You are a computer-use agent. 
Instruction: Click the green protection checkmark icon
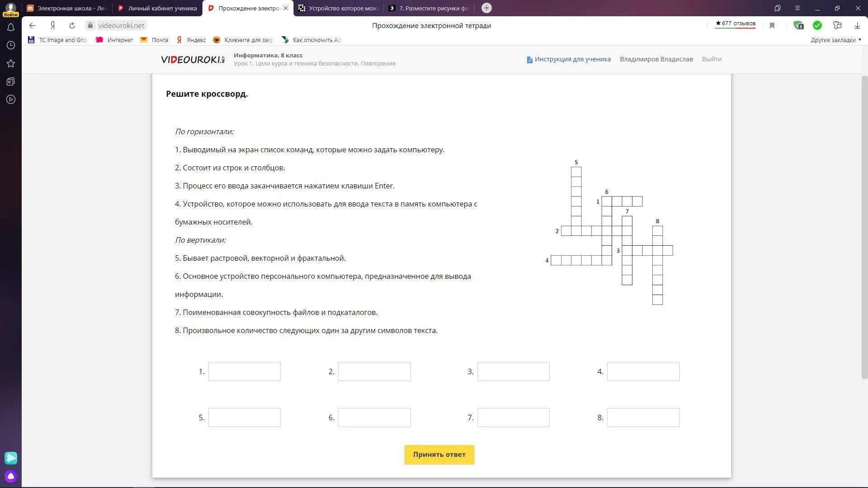tap(817, 26)
